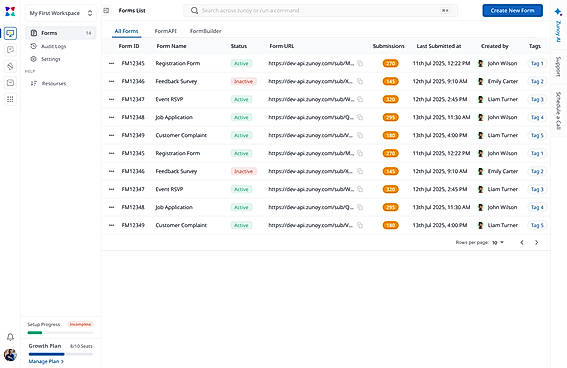Open Audit Logs in sidebar
This screenshot has height=368, width=567.
(54, 46)
